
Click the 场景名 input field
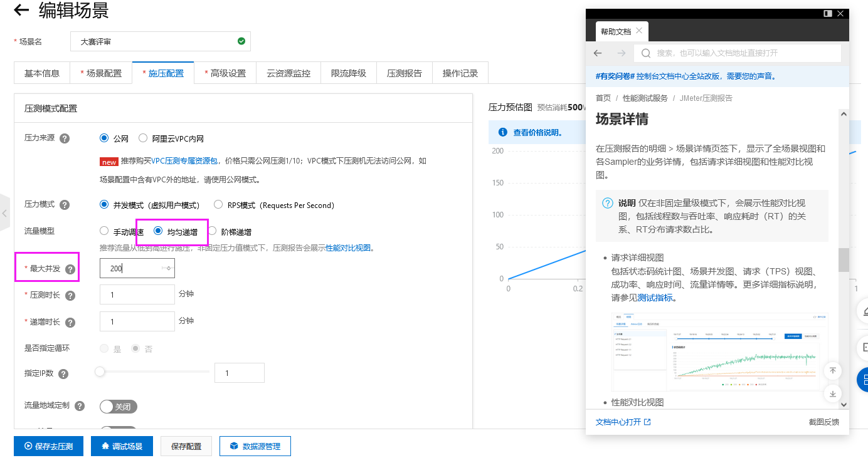(x=161, y=41)
